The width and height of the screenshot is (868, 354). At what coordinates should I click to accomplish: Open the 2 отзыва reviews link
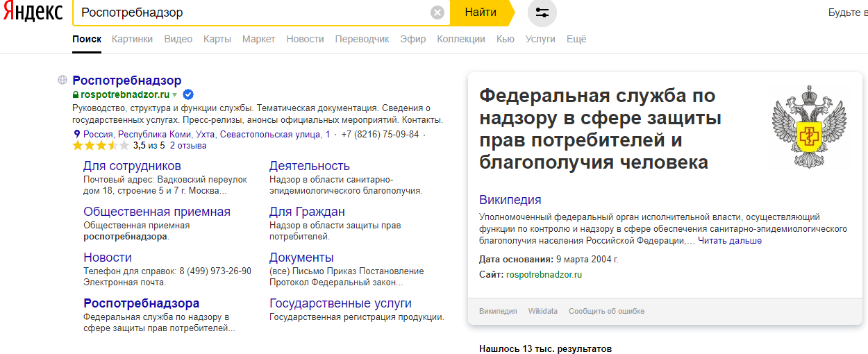pos(188,146)
